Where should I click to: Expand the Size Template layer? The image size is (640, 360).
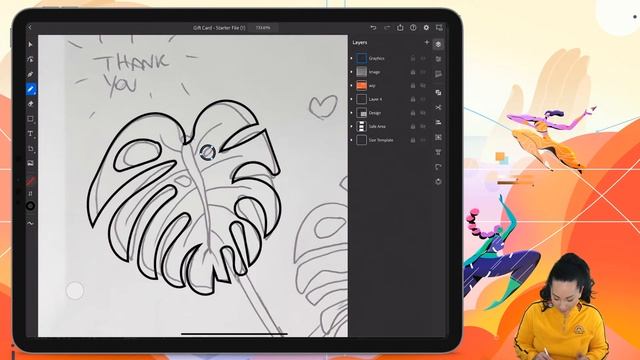point(351,140)
